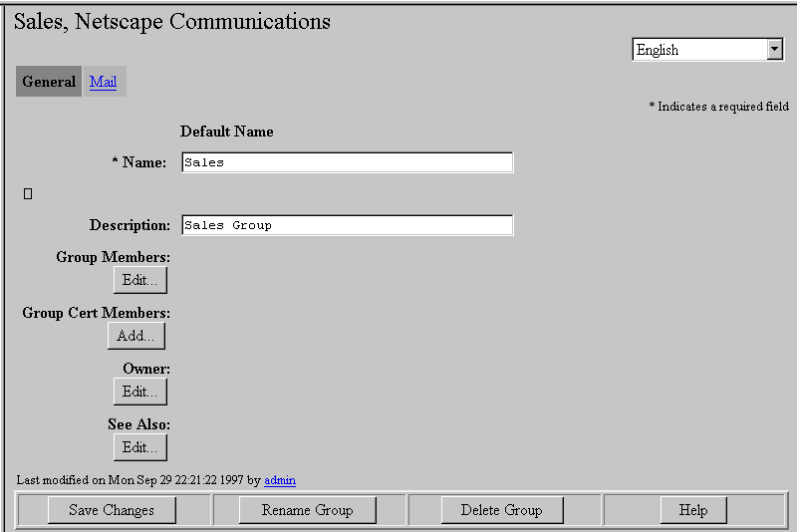Add Group Cert Members
797x532 pixels.
pos(136,336)
